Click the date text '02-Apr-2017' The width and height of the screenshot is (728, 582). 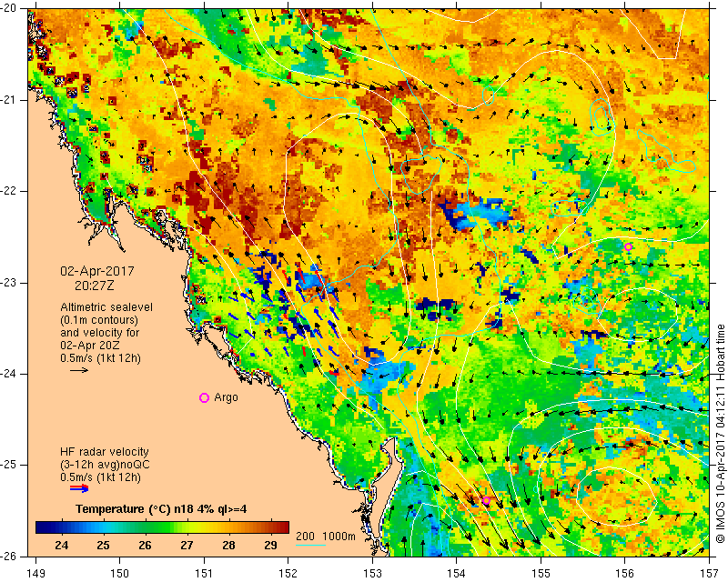[97, 271]
